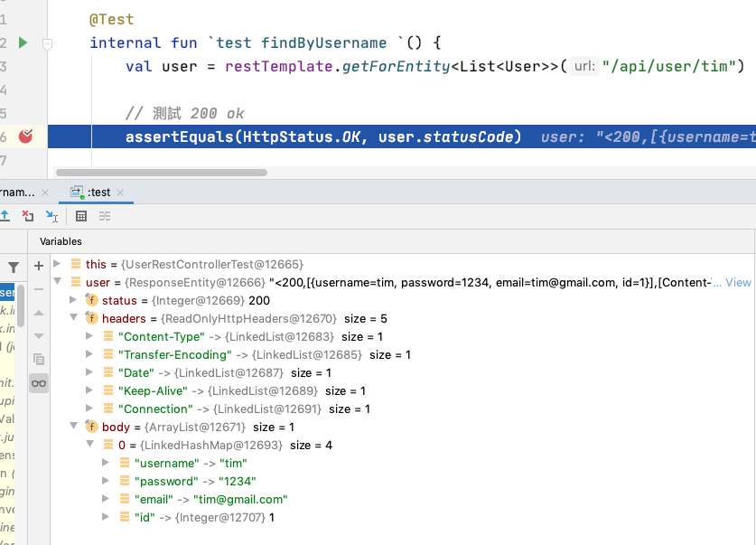Click the inline 'user:' debug value hint

648,137
